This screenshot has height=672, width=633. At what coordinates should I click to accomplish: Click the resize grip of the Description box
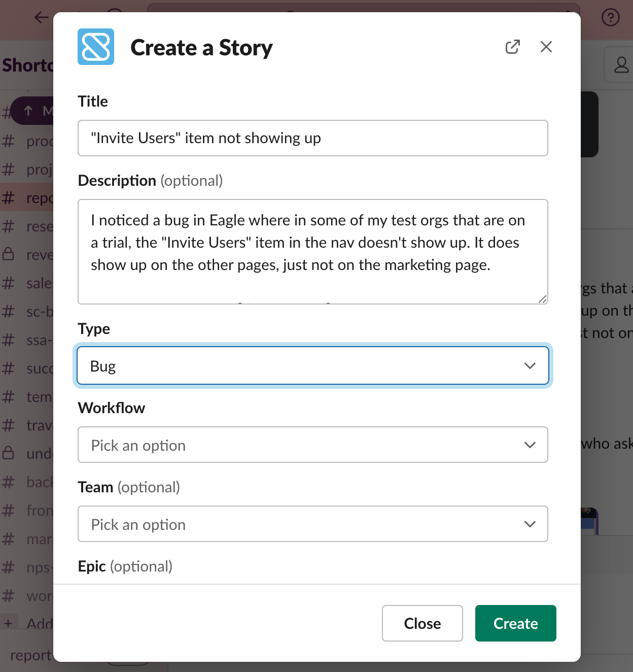[x=543, y=298]
